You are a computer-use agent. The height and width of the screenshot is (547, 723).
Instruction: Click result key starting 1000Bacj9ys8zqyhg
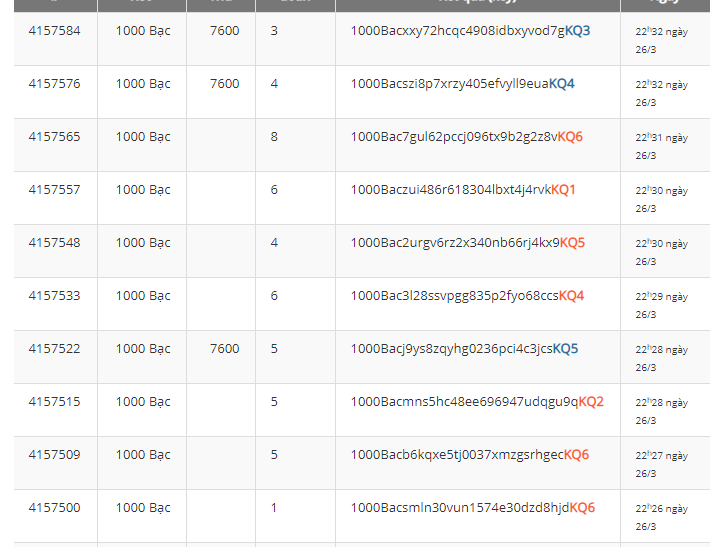(464, 349)
